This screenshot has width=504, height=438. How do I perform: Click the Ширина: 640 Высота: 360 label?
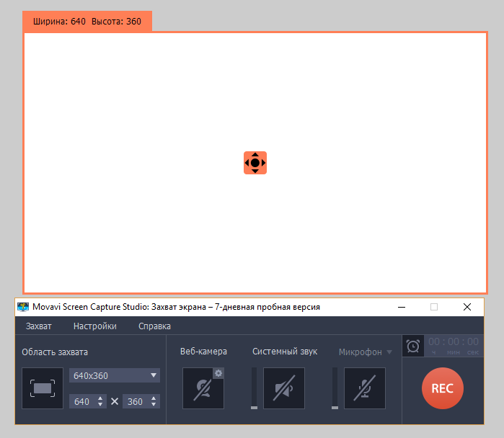tap(87, 22)
